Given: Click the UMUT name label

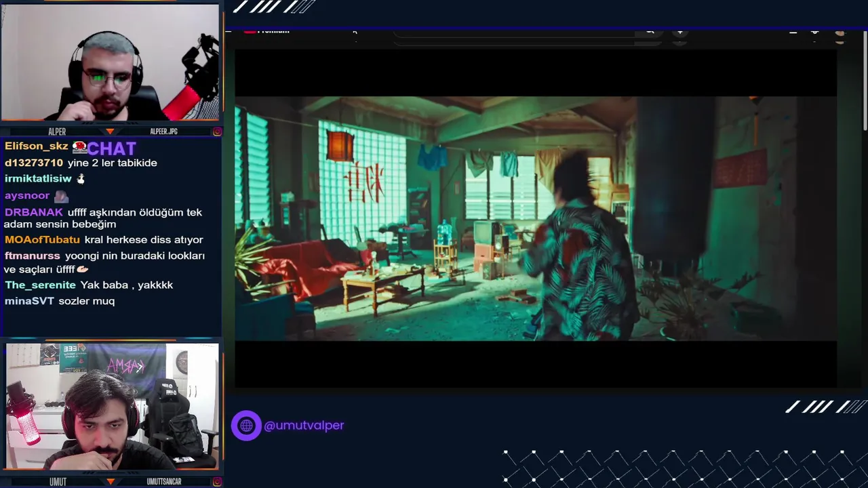Looking at the screenshot, I should coord(58,482).
